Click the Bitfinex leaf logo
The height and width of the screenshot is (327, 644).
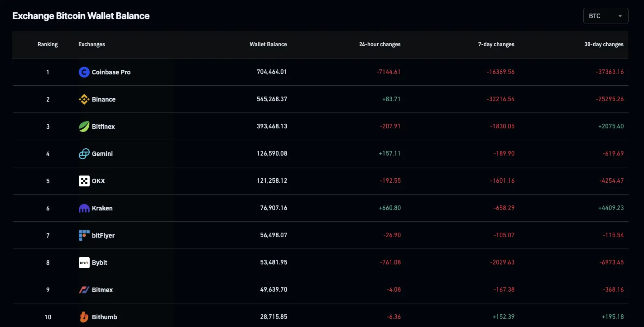tap(84, 126)
